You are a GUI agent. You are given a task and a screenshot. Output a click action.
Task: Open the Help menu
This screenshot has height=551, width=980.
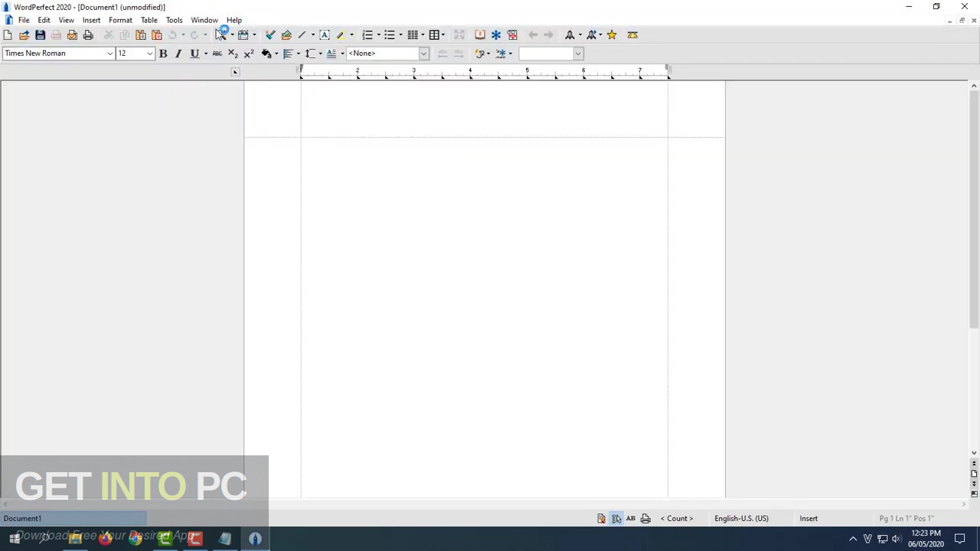click(234, 20)
